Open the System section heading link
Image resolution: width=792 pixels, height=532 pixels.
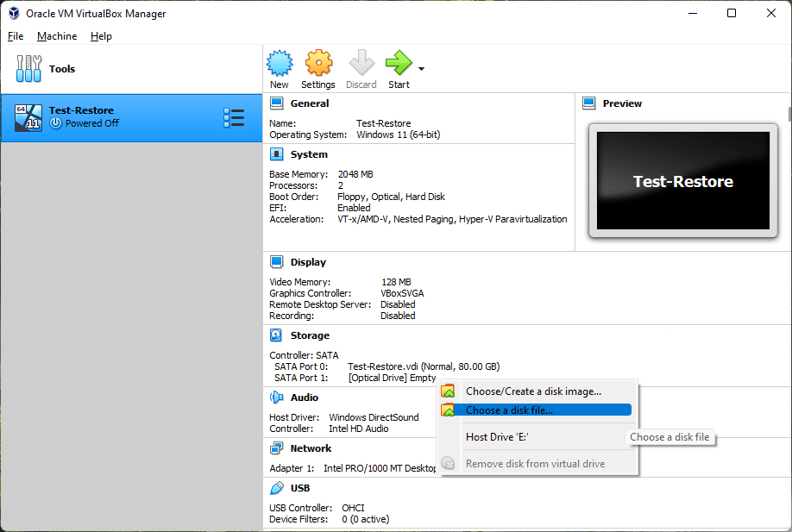[309, 154]
